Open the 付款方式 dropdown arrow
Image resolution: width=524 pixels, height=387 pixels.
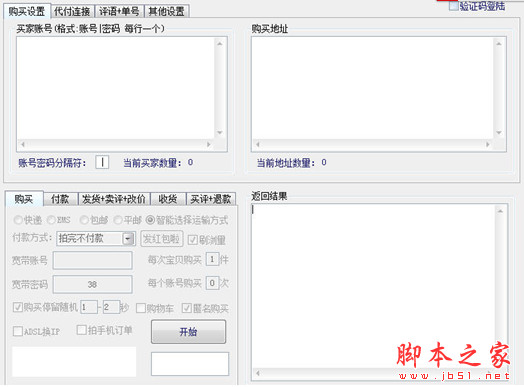pyautogui.click(x=128, y=239)
